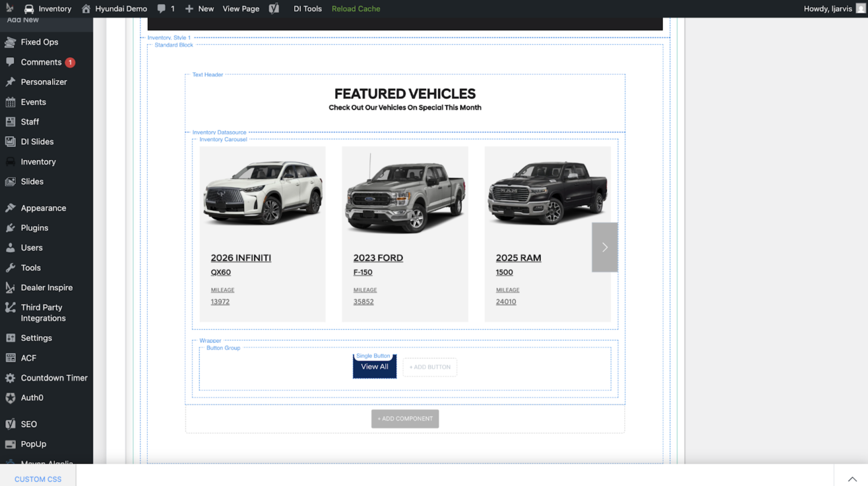Click the Tools wrench icon

10,268
